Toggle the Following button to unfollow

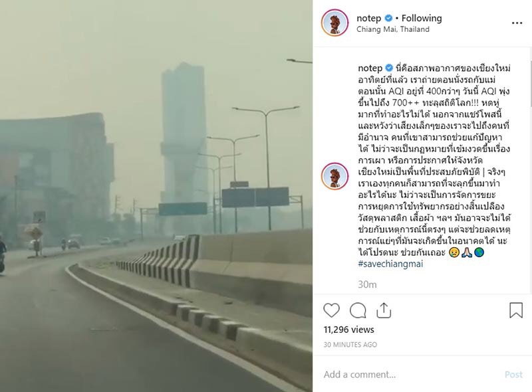[x=422, y=18]
